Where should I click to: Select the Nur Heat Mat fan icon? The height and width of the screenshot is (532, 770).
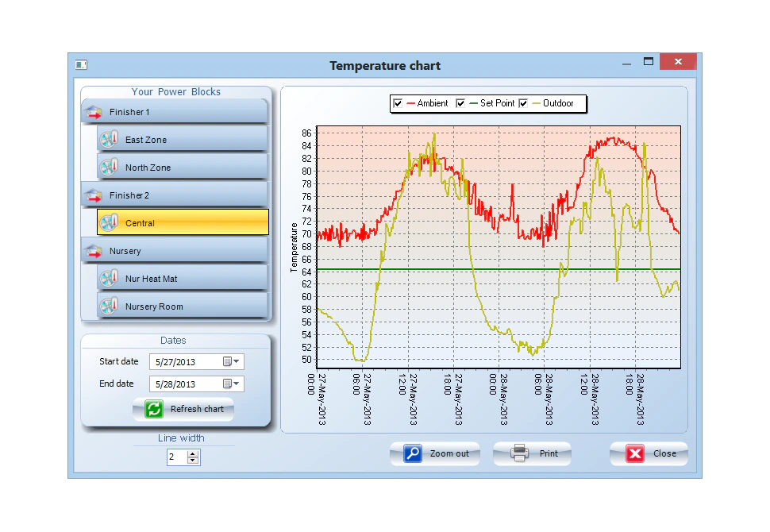pos(109,278)
